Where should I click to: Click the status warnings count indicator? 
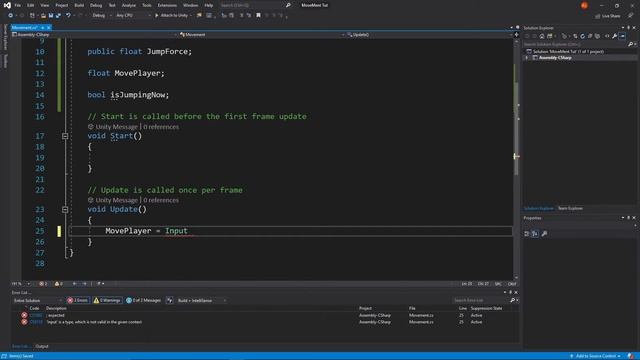(x=59, y=284)
